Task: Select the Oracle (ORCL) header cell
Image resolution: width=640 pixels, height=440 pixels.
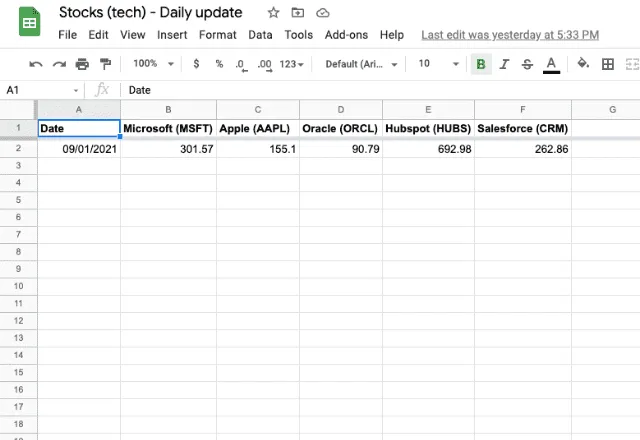Action: point(341,128)
